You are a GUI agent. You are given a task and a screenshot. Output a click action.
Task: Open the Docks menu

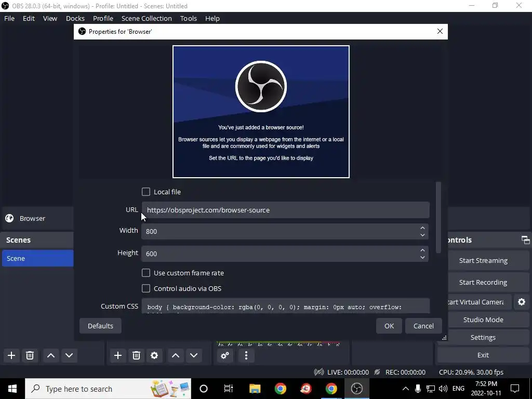[x=75, y=18]
